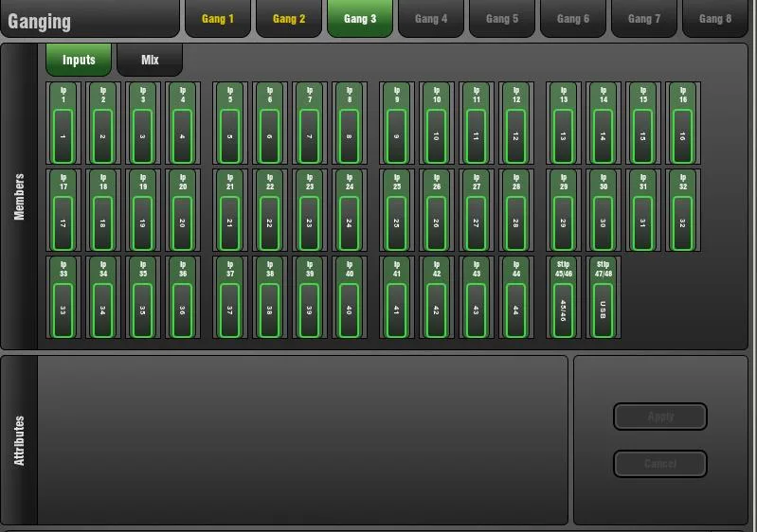Viewport: 757px width, 532px height.
Task: Add input channel Ip 18 to gang
Action: [103, 210]
